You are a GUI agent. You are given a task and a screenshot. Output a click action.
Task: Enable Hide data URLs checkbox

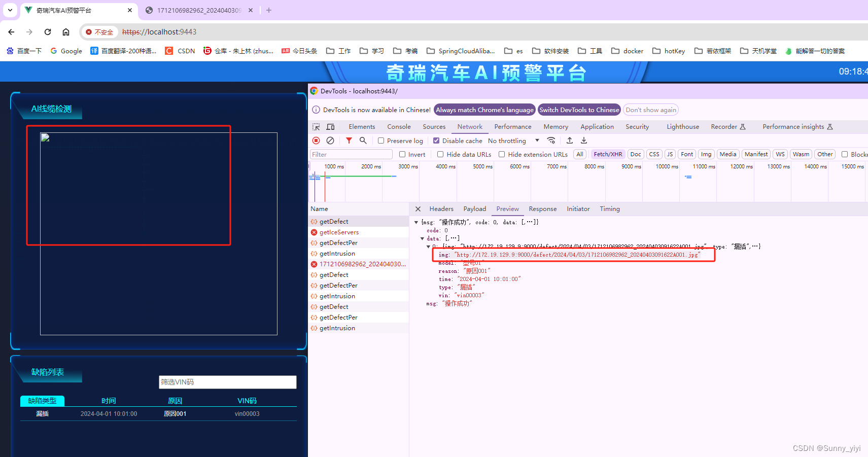point(440,154)
